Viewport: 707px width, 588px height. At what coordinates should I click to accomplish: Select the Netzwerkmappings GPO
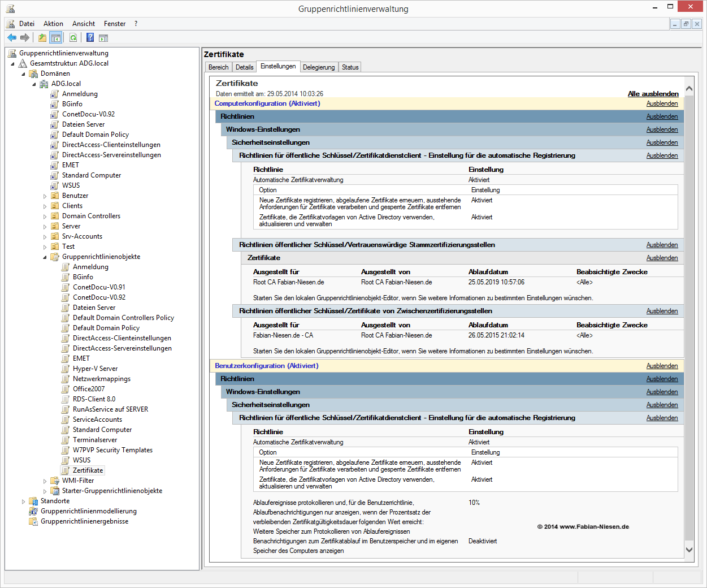102,379
